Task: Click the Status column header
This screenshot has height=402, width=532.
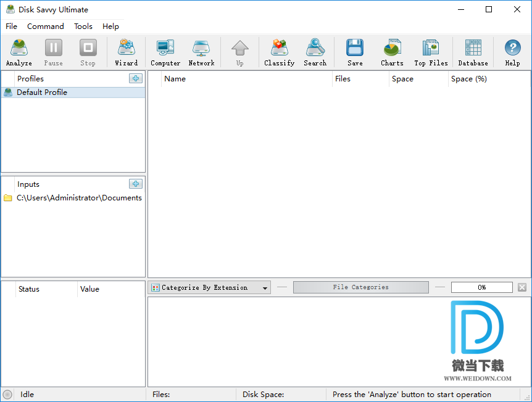Action: pos(46,289)
